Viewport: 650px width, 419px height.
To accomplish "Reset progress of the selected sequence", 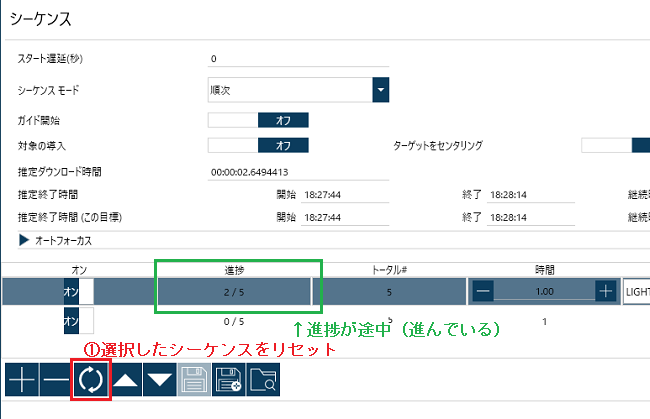I will (x=91, y=380).
